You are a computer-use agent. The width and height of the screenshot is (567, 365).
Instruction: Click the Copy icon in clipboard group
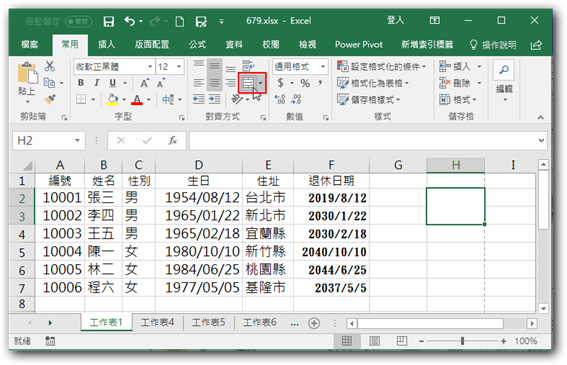49,83
